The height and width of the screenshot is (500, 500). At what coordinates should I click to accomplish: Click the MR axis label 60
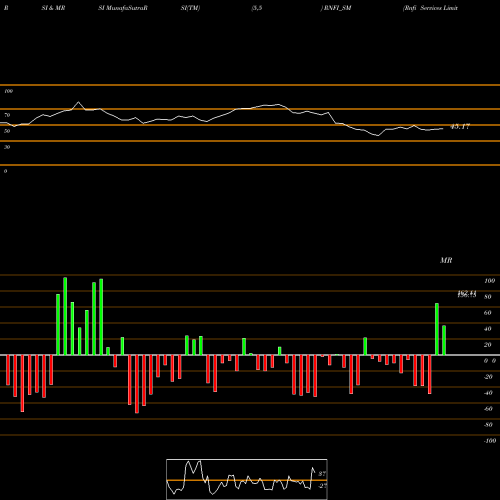pos(488,313)
